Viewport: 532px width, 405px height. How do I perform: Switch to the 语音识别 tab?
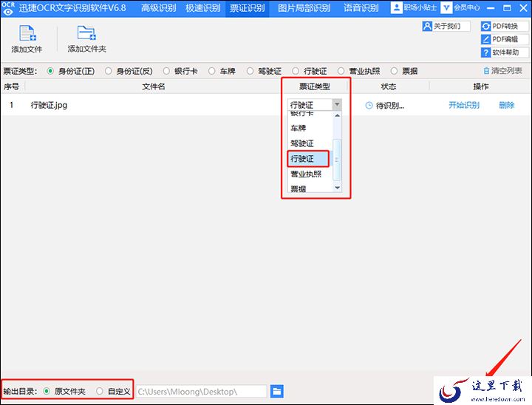coord(361,8)
